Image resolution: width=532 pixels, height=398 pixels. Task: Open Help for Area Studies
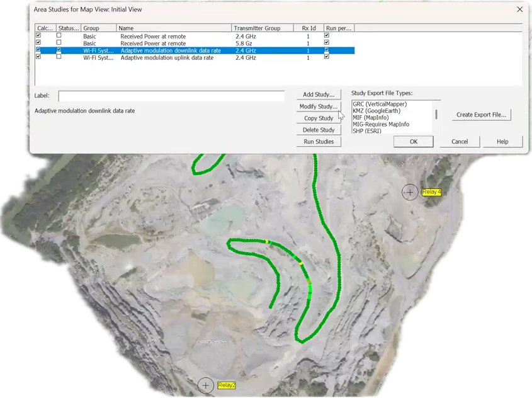tap(502, 142)
